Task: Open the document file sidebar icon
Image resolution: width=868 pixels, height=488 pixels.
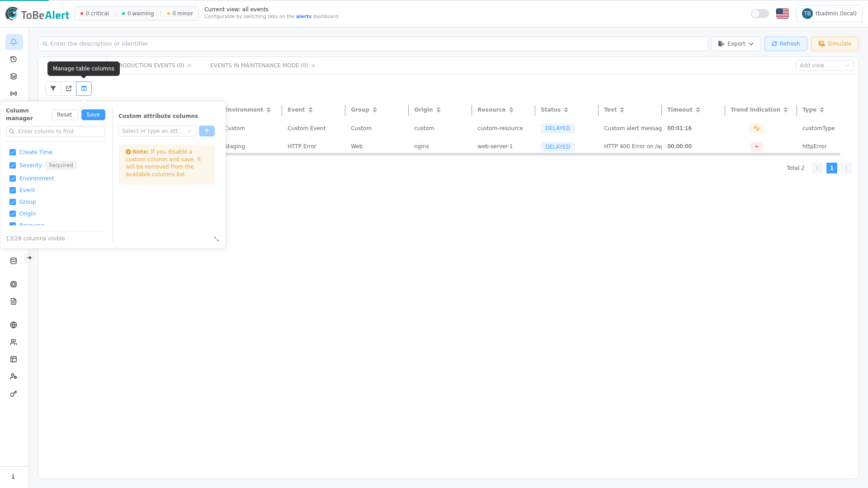Action: point(14,301)
